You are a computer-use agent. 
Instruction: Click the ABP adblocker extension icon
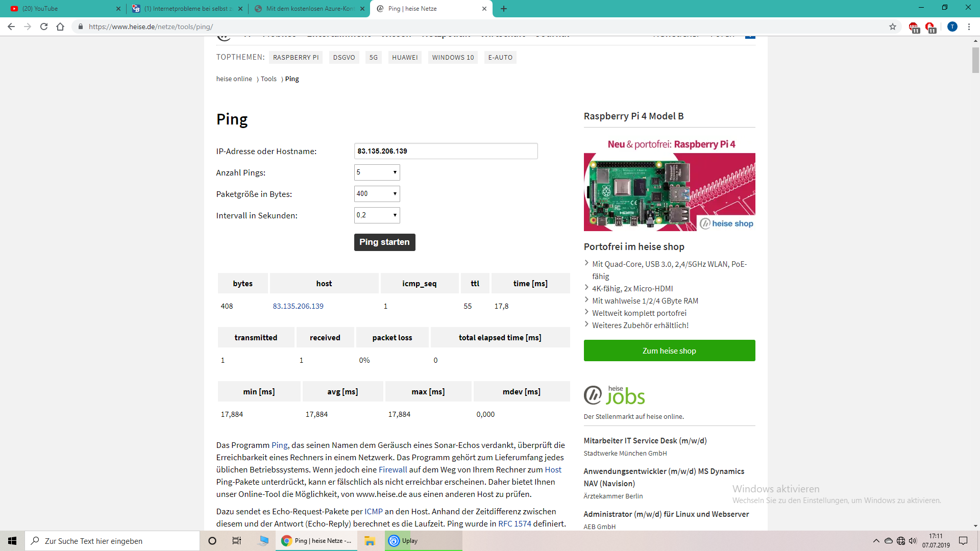click(x=915, y=27)
